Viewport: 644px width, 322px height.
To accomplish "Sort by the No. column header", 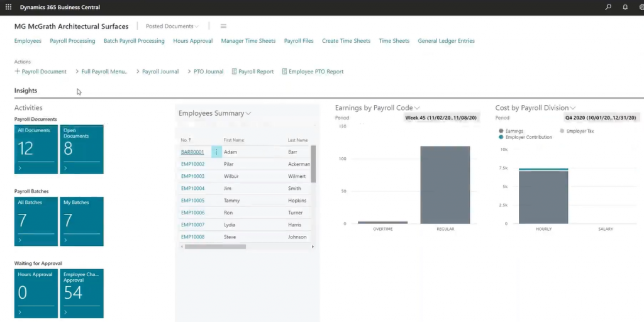I will [x=186, y=140].
